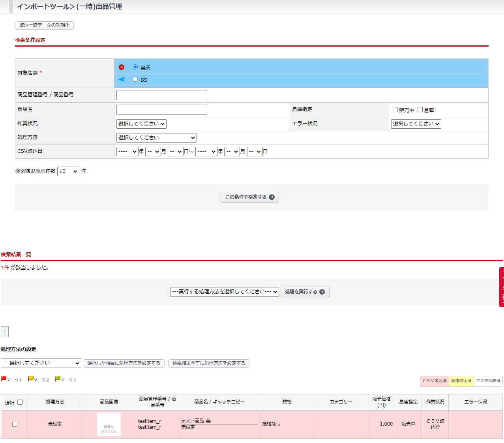Click the yellow Mark 2 flag
Screen dimensions: 504x443
click(x=31, y=379)
